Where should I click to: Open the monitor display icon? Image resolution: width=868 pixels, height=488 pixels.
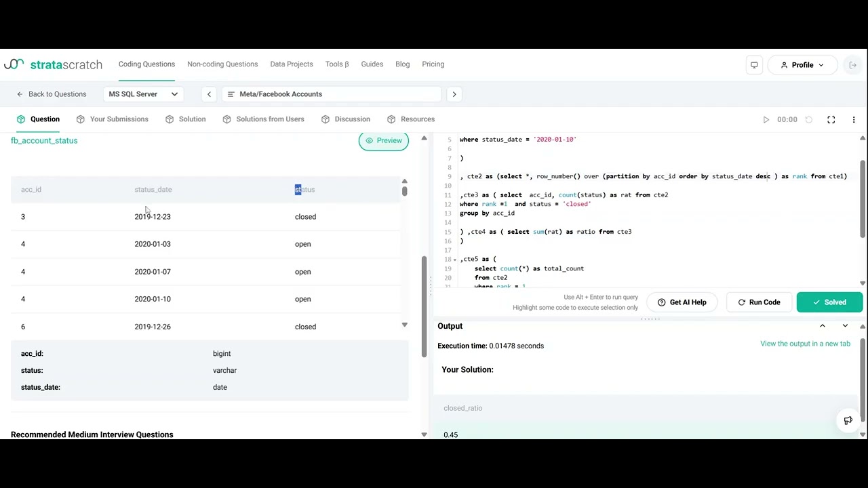pos(754,65)
